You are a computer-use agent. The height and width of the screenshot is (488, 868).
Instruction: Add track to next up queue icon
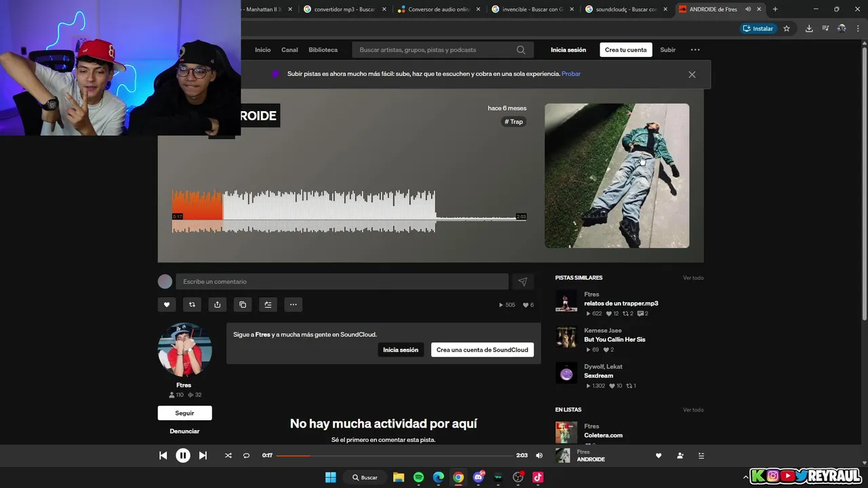click(268, 304)
